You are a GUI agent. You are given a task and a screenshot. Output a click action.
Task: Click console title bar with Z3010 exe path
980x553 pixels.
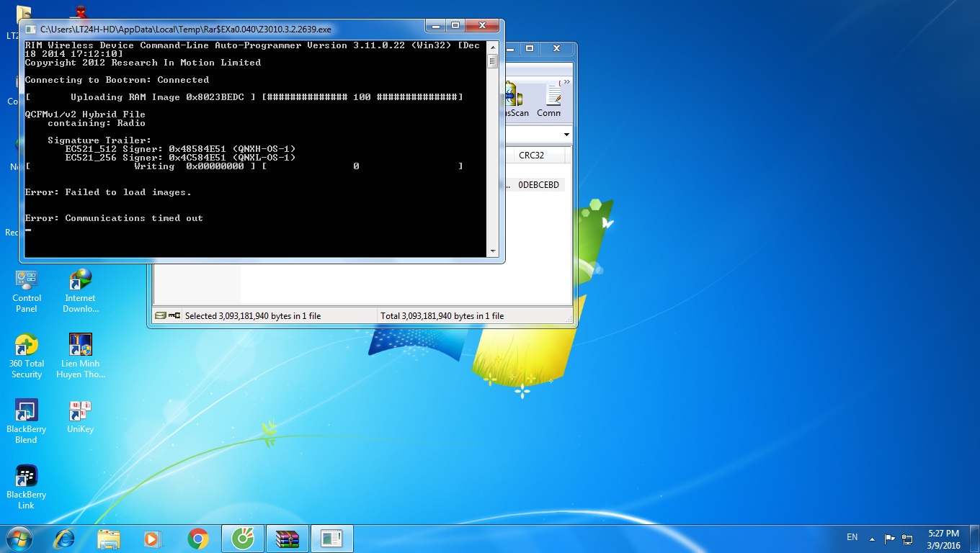[x=186, y=30]
